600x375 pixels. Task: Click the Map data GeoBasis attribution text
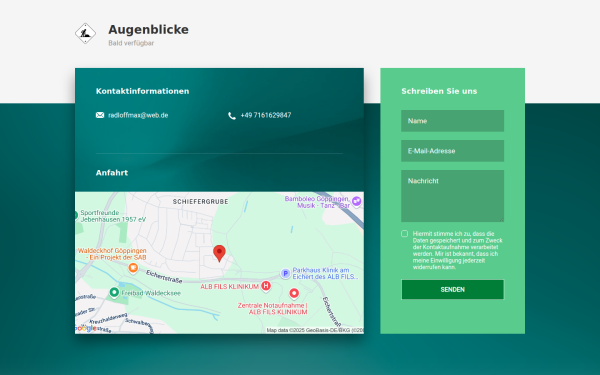(315, 330)
